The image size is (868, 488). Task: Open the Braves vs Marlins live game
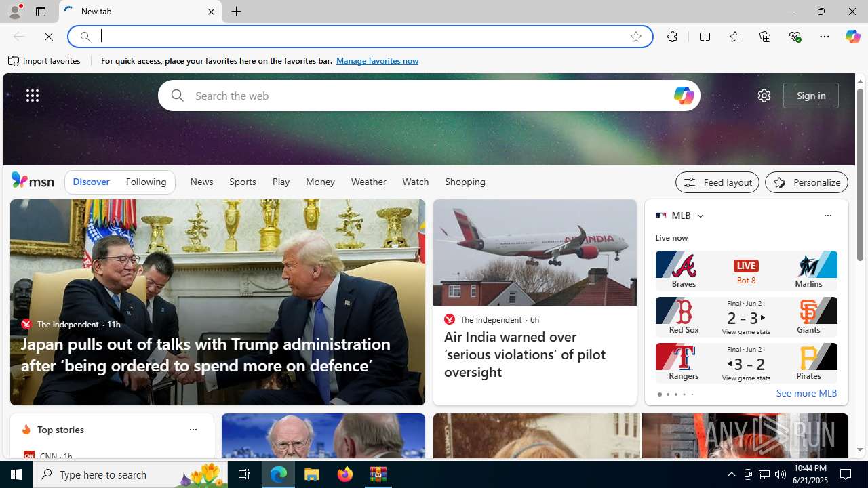click(746, 270)
